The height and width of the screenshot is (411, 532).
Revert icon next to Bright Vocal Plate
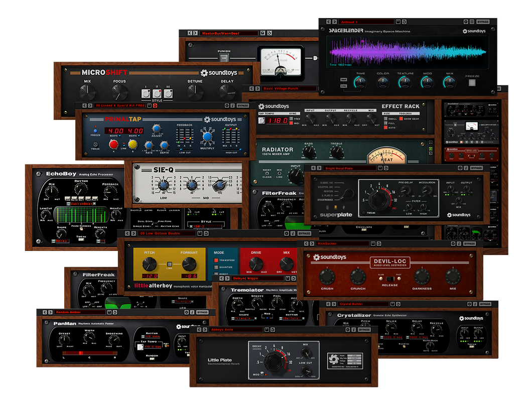click(386, 168)
